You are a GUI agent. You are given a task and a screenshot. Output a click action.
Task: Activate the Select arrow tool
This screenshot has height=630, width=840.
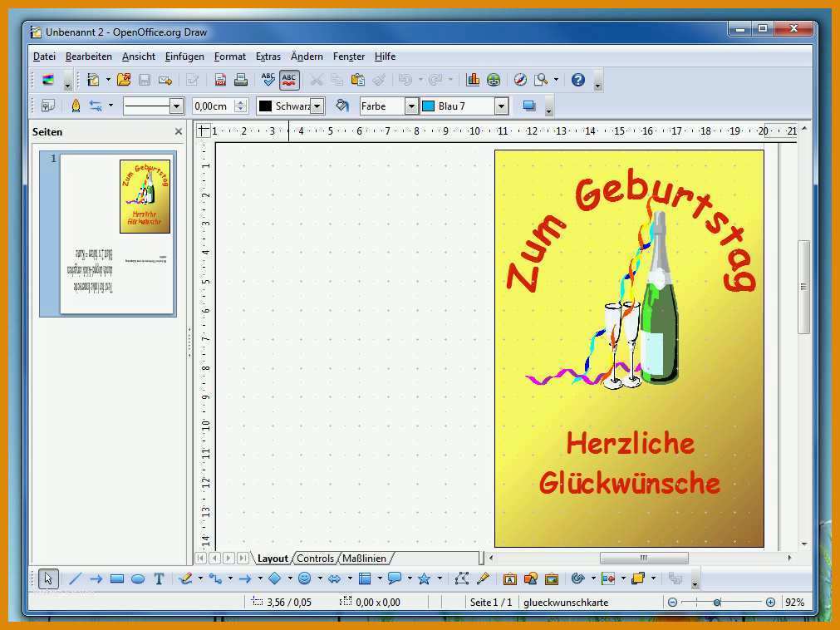point(48,578)
